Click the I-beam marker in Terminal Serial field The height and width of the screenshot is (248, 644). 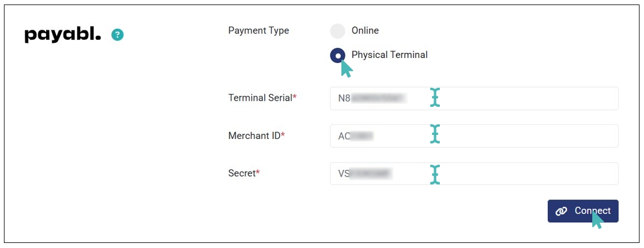(x=434, y=97)
